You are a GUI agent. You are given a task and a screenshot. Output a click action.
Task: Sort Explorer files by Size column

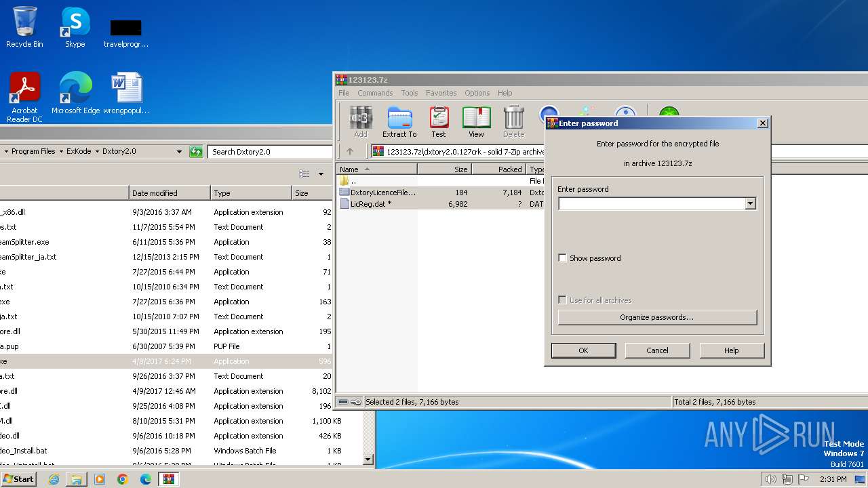[x=313, y=193]
